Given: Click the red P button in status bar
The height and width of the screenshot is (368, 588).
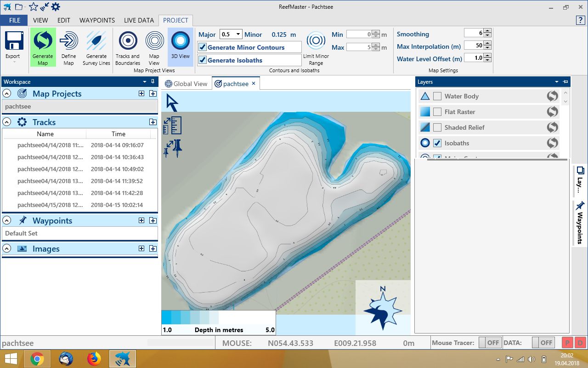Looking at the screenshot, I should click(x=567, y=343).
